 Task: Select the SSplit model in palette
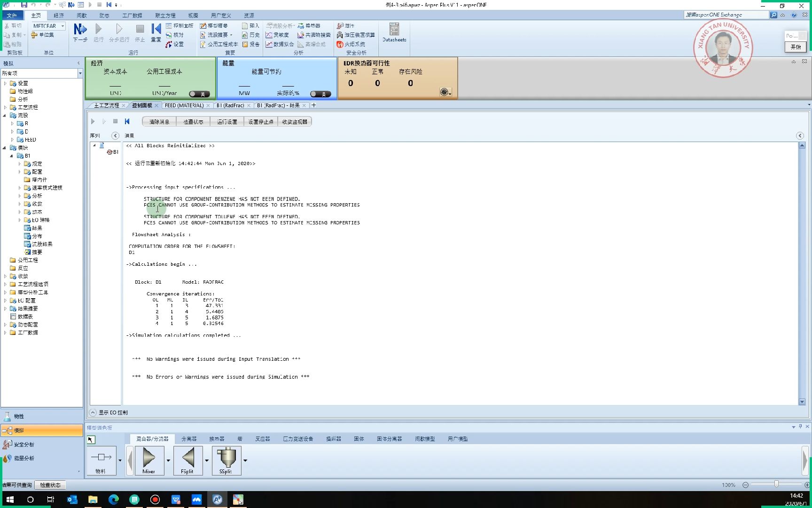tap(226, 460)
